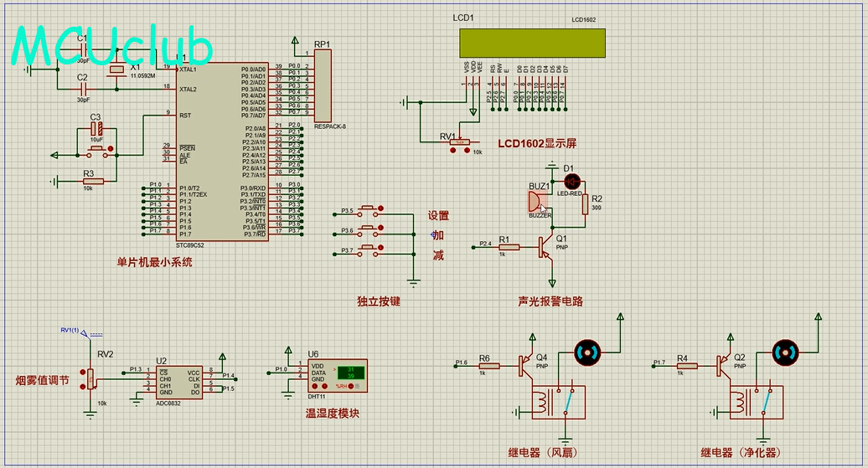Select the fan relay coil box
The width and height of the screenshot is (868, 468).
pyautogui.click(x=556, y=403)
